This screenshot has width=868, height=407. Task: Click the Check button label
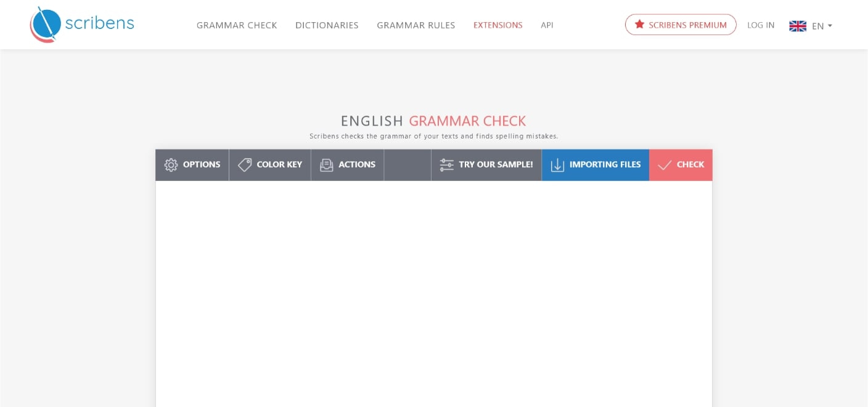(690, 164)
